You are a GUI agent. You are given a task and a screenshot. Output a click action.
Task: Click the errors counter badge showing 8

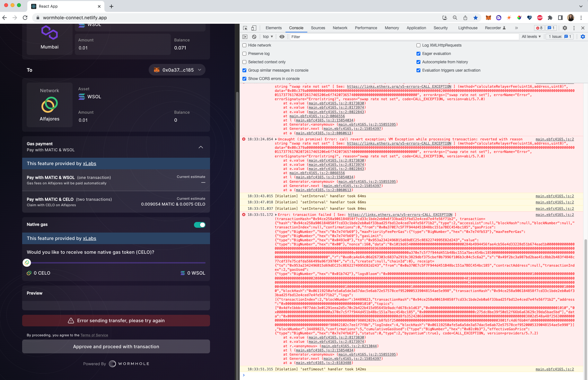[x=539, y=28]
